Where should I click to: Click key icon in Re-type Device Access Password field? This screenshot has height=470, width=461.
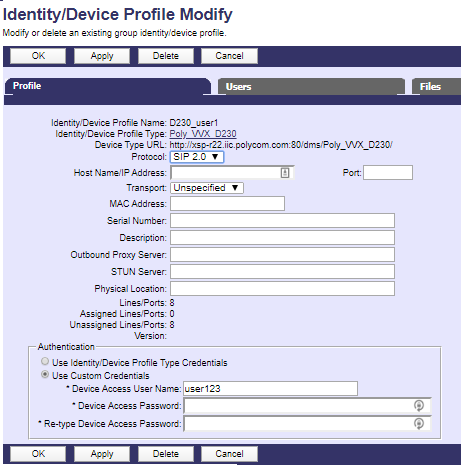pyautogui.click(x=419, y=424)
